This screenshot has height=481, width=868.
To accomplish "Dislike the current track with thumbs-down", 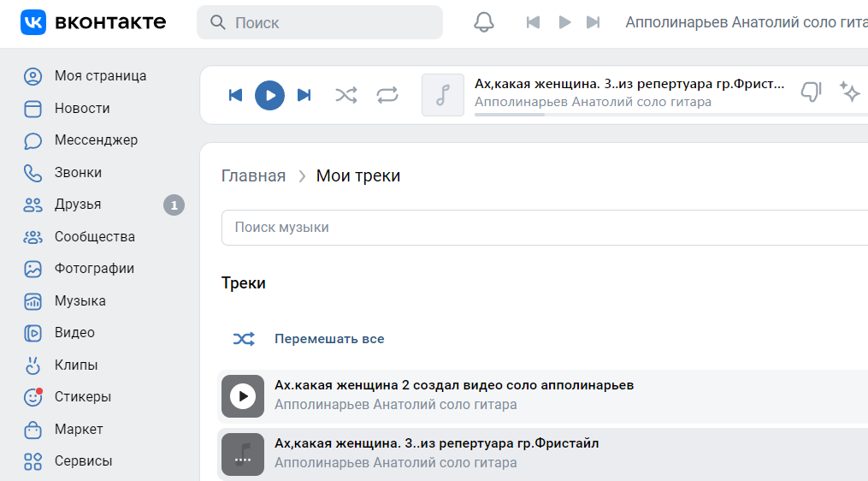I will tap(811, 92).
